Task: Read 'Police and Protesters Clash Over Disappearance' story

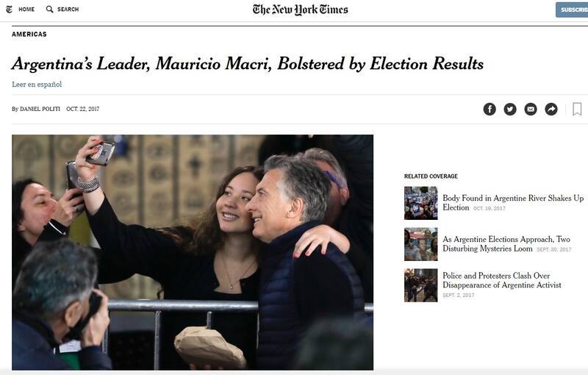Action: [x=501, y=280]
